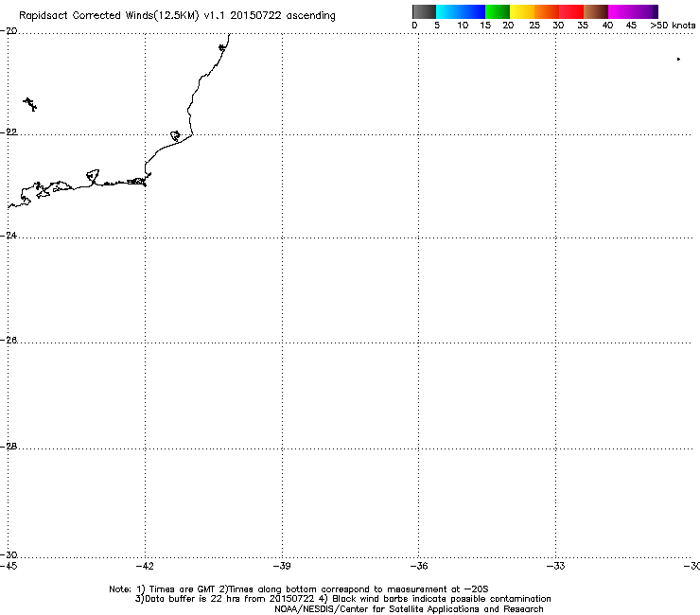
Task: Click the cyan-blue 5-15 knots legend swatch
Action: click(461, 11)
